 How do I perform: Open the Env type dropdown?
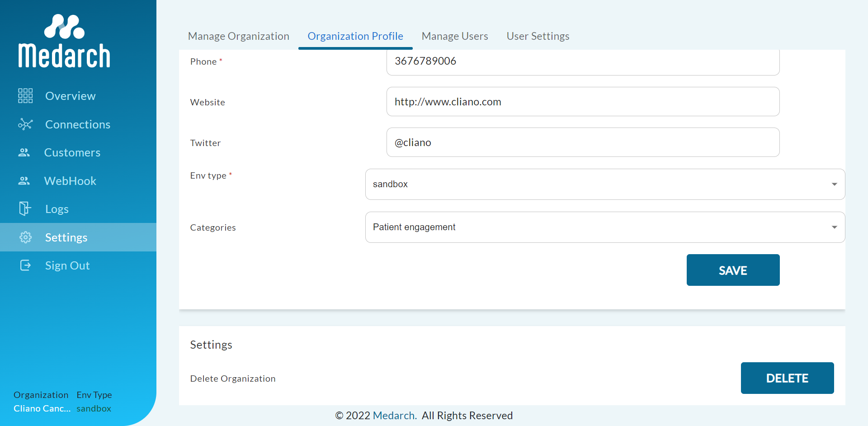click(605, 184)
